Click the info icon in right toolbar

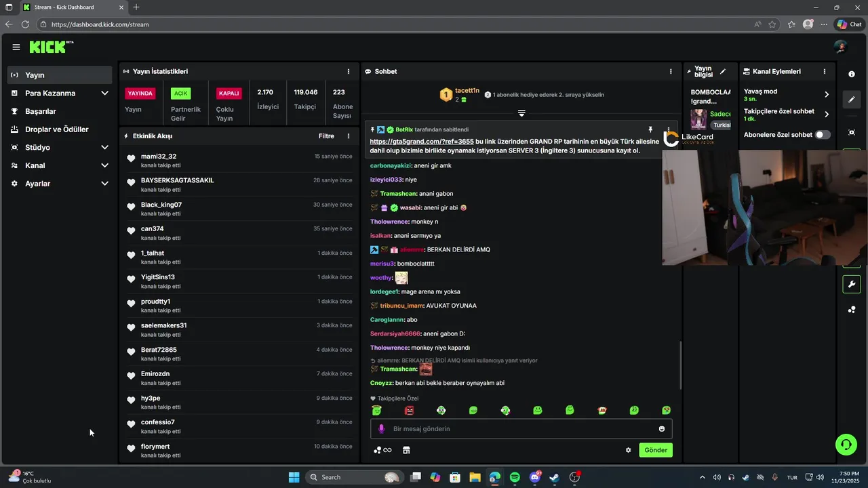click(852, 74)
